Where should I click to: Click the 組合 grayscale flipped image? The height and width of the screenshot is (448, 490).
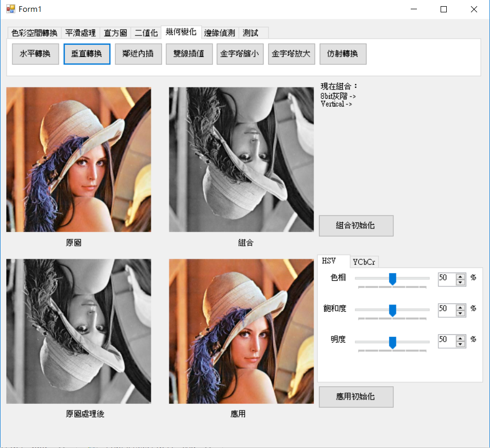tap(241, 159)
